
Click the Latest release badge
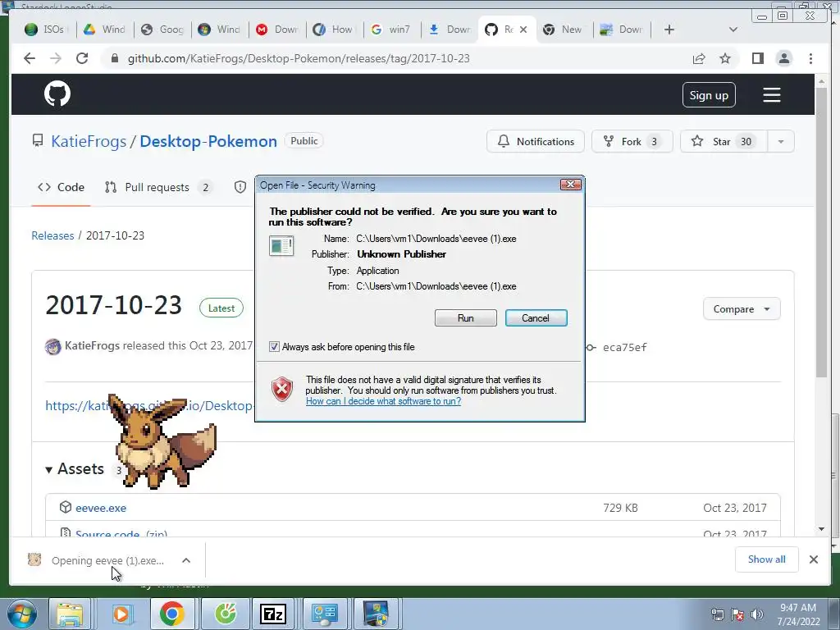click(221, 308)
